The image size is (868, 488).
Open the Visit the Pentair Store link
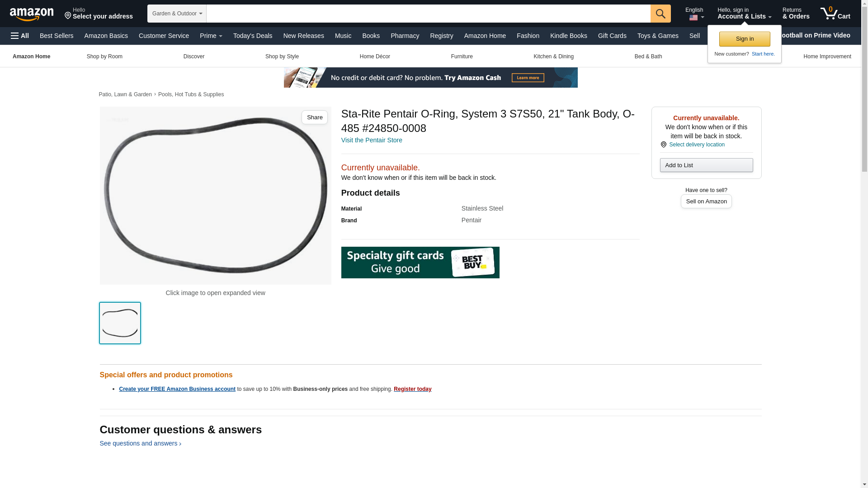[x=371, y=140]
